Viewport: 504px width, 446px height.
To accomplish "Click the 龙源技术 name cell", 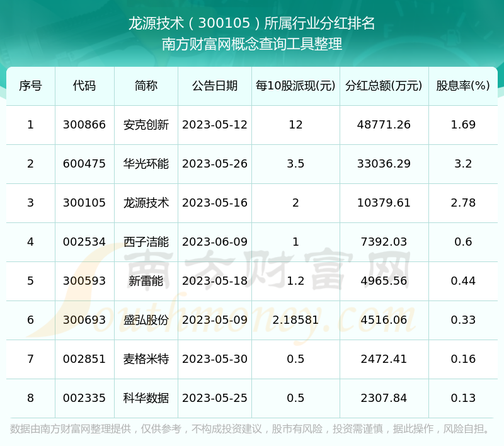I will [x=146, y=203].
